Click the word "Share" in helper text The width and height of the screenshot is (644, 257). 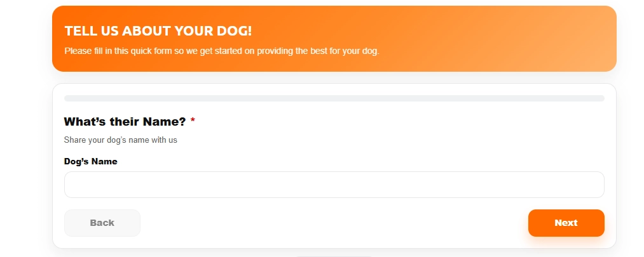point(75,140)
